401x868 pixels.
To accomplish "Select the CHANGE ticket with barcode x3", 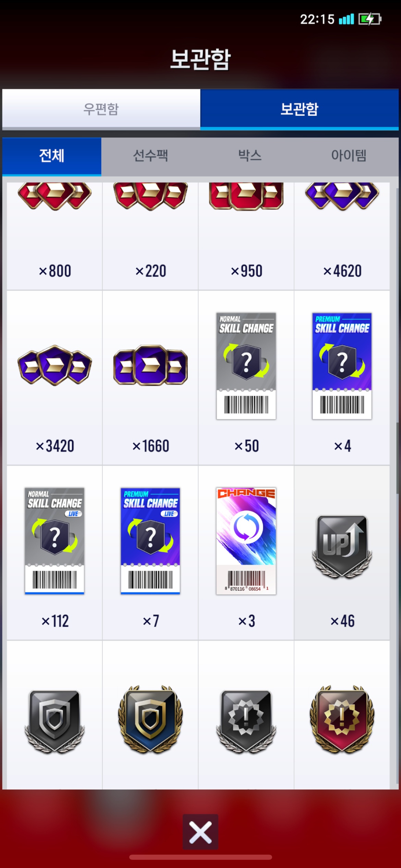I will (x=246, y=553).
